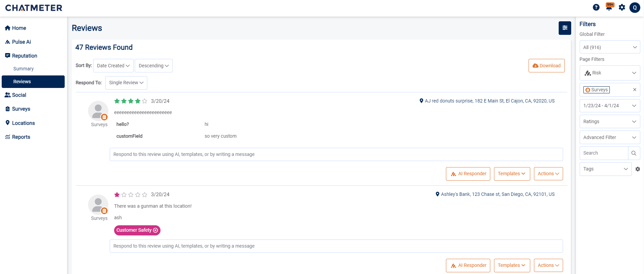Viewport: 644px width, 274px height.
Task: Click the Chatmeter logo
Action: (x=34, y=8)
